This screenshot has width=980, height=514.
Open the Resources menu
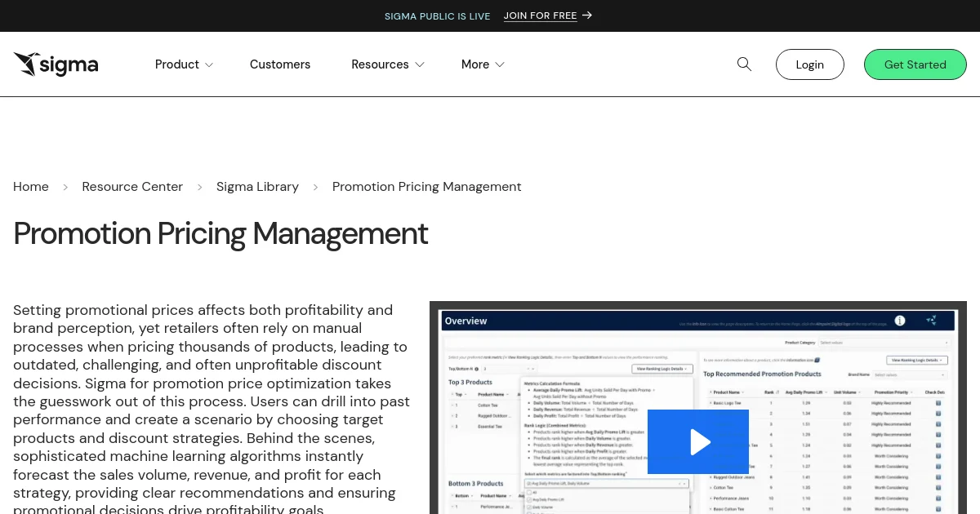(380, 64)
